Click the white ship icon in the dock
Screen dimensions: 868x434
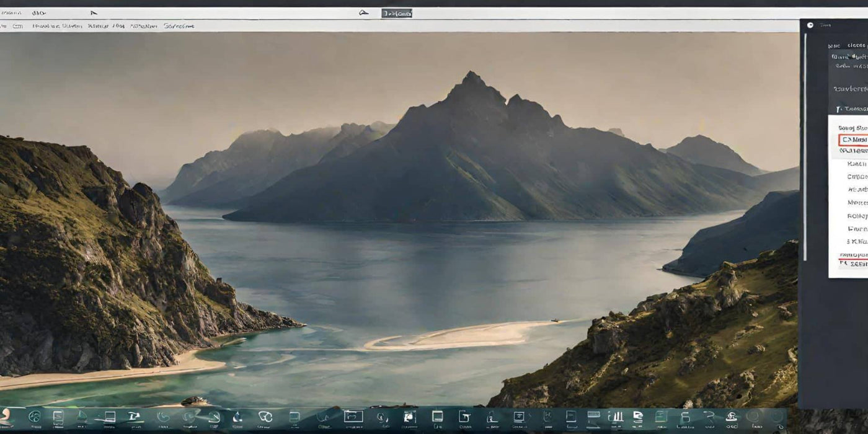click(732, 417)
